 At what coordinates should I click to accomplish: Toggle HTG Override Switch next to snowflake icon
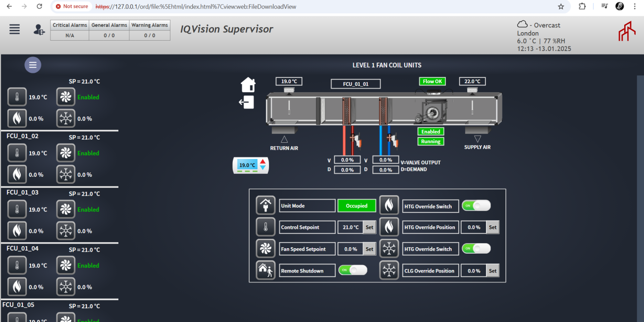[x=476, y=249]
